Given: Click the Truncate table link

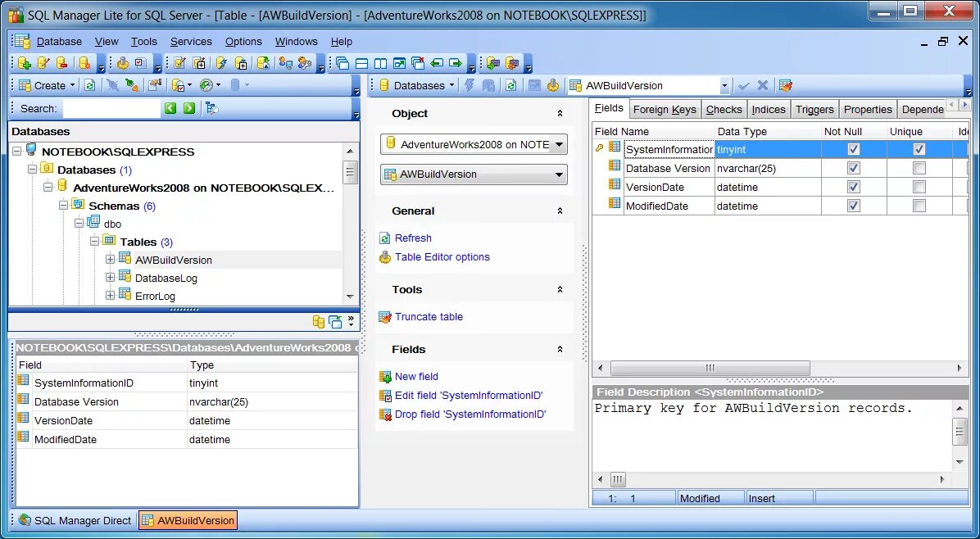Looking at the screenshot, I should 429,317.
